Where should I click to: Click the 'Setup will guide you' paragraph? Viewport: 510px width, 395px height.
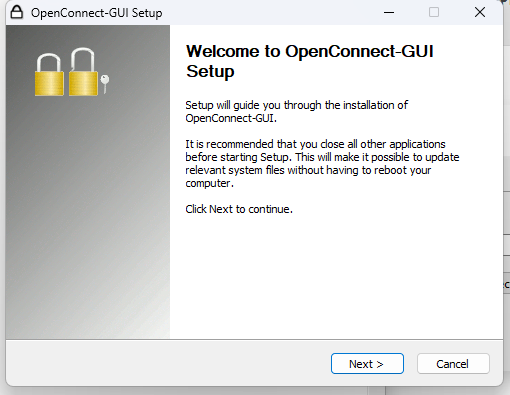pos(296,111)
